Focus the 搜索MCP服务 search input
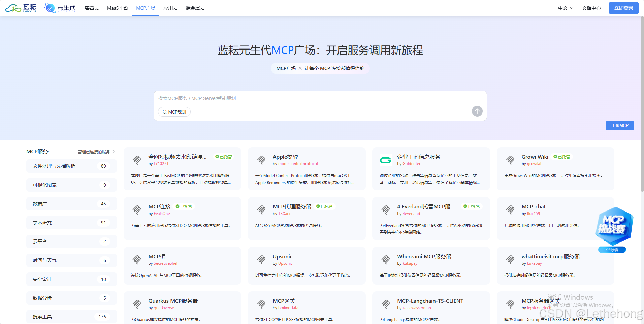The width and height of the screenshot is (644, 324). coord(320,98)
